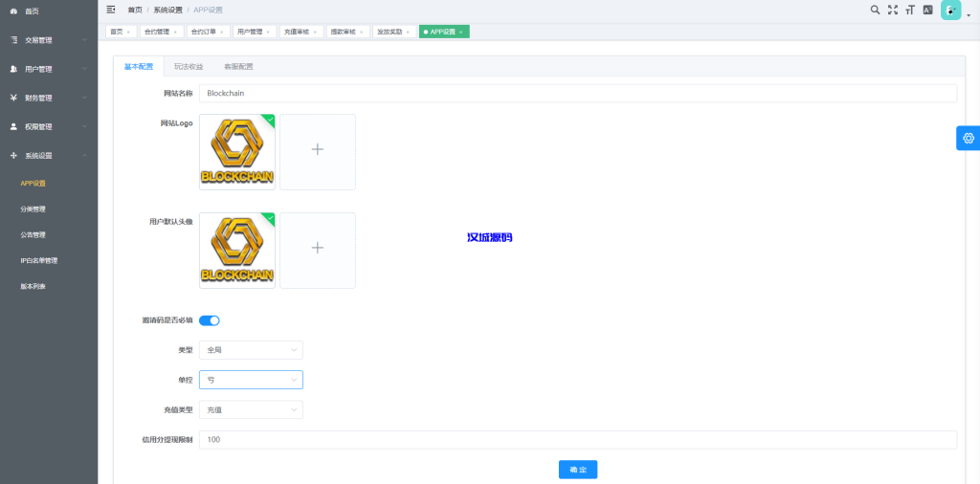Open the user avatar menu

953,11
